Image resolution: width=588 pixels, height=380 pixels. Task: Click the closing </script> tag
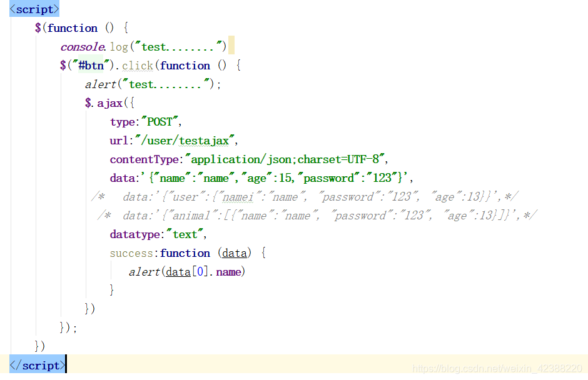pyautogui.click(x=37, y=366)
